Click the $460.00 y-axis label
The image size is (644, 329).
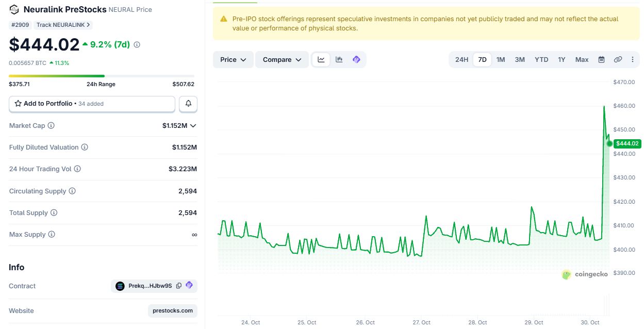tap(624, 106)
